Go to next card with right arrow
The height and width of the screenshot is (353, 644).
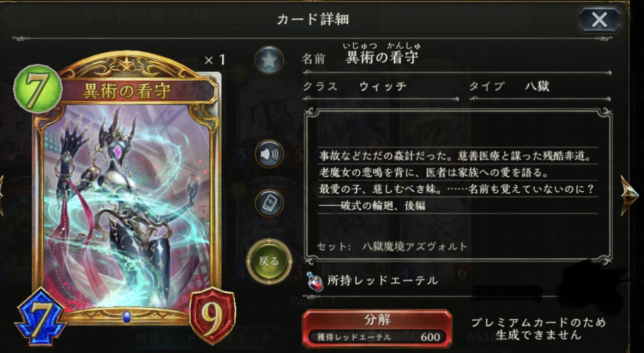tap(630, 195)
